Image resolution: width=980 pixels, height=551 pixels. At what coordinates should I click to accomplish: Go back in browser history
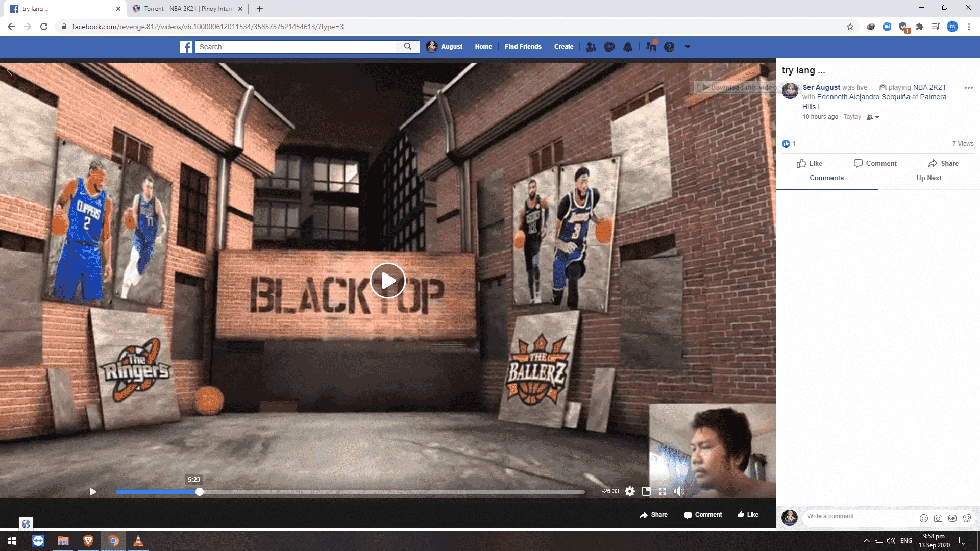[x=11, y=27]
